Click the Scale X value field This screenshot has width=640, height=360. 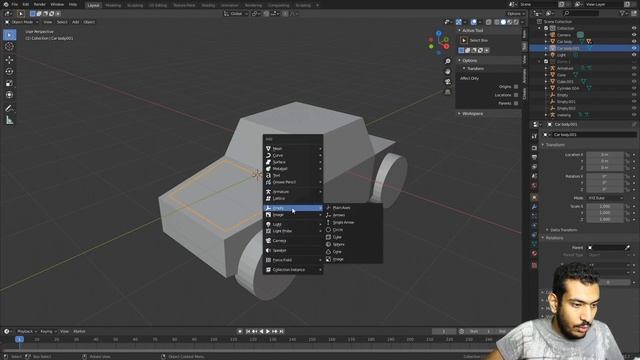pyautogui.click(x=605, y=206)
